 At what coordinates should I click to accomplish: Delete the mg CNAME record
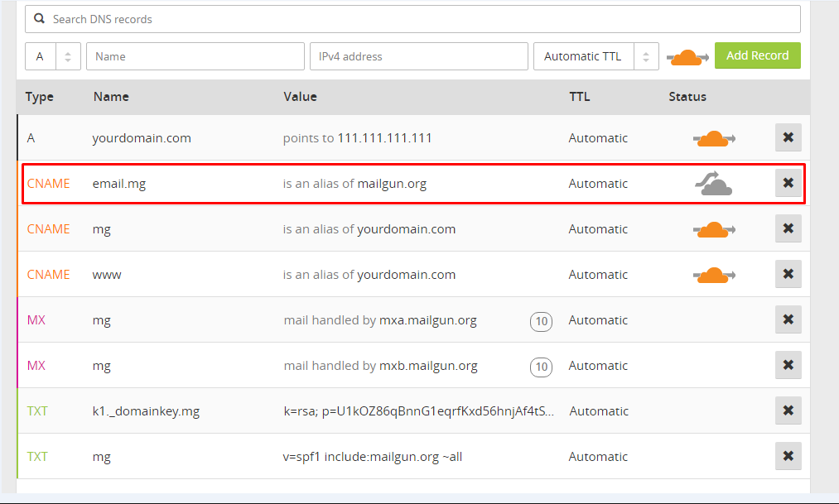pyautogui.click(x=788, y=228)
